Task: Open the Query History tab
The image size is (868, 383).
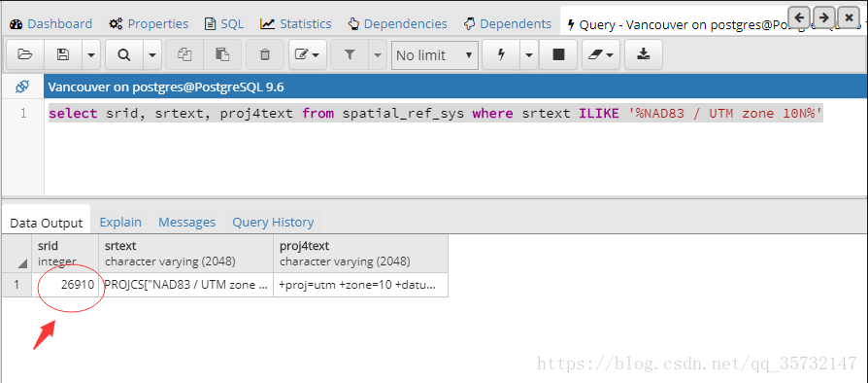Action: click(x=273, y=223)
